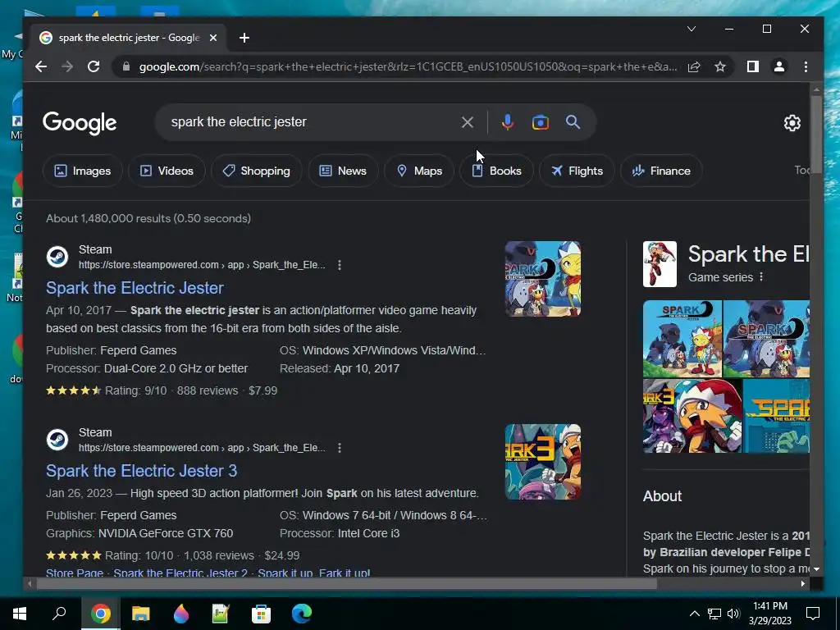840x630 pixels.
Task: Switch to Books results
Action: (x=496, y=171)
